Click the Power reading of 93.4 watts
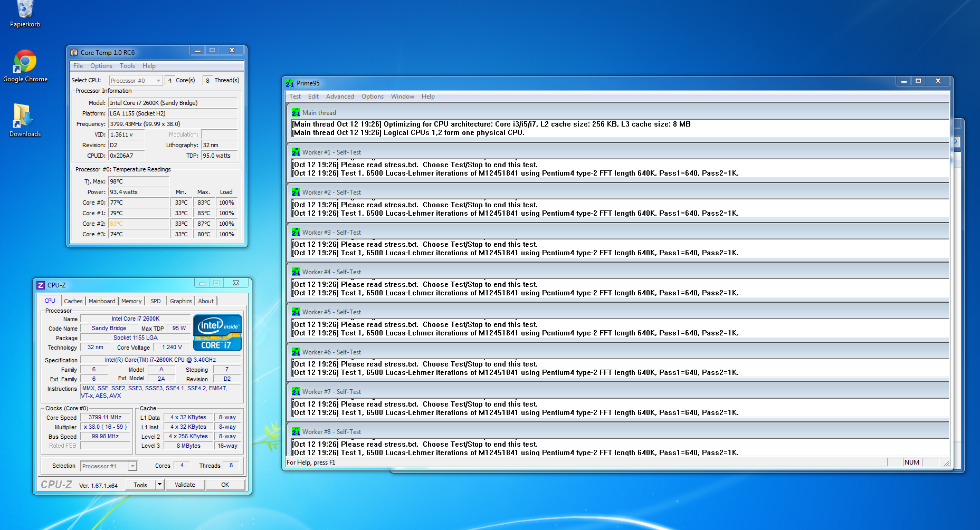980x530 pixels. coord(139,192)
